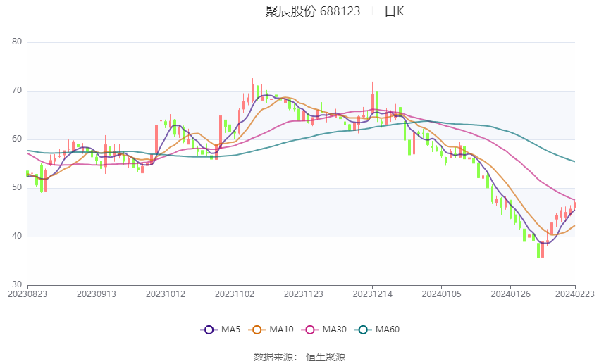The width and height of the screenshot is (599, 364).
Task: Toggle the MA60 legend series
Action: coord(377,330)
